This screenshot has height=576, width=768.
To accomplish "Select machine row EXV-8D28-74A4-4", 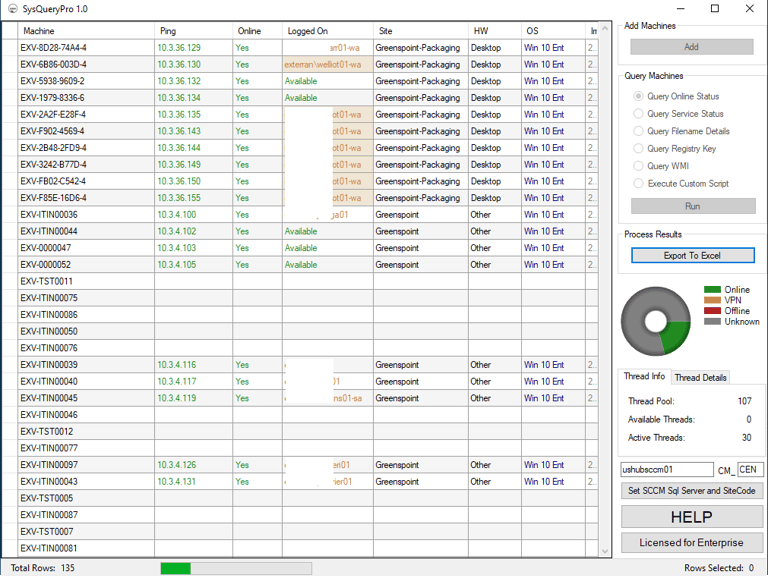I will [x=53, y=48].
